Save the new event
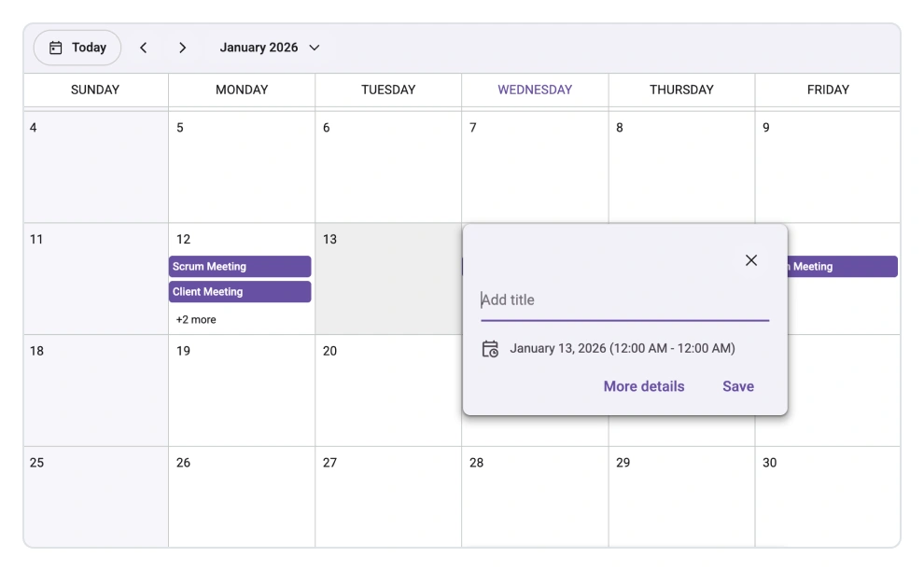 click(737, 385)
